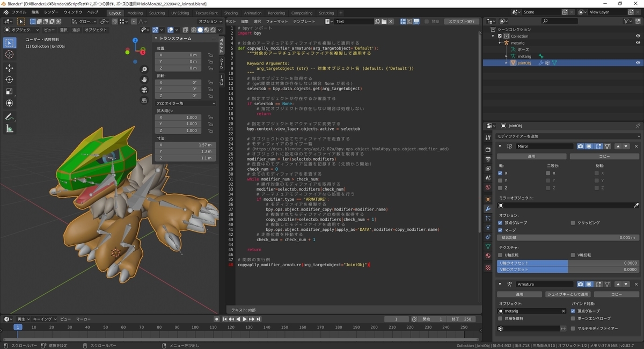Click Mirror modifier コピー button
Viewport: 644px width, 349px height.
(603, 156)
